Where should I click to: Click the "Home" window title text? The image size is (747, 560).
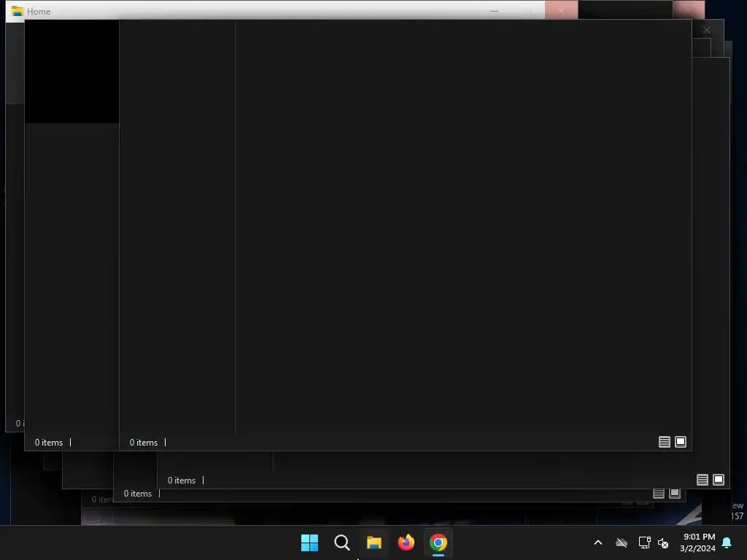[39, 12]
